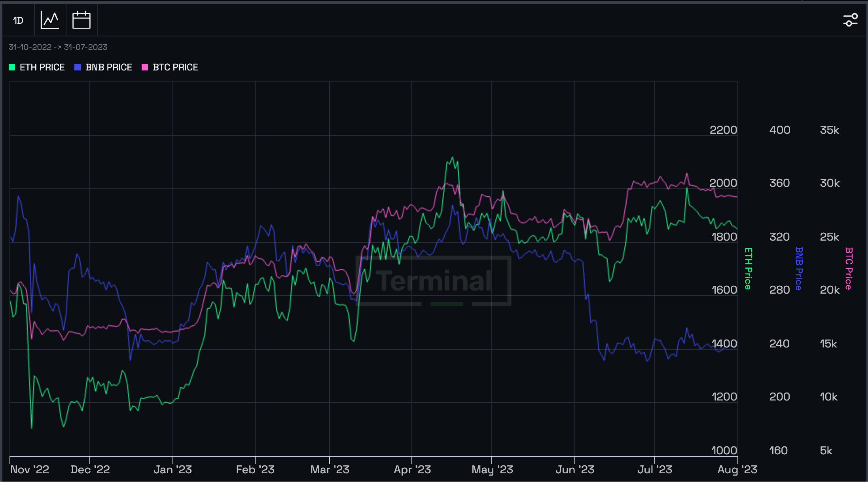
Task: Select the 1D interval button
Action: pyautogui.click(x=18, y=20)
